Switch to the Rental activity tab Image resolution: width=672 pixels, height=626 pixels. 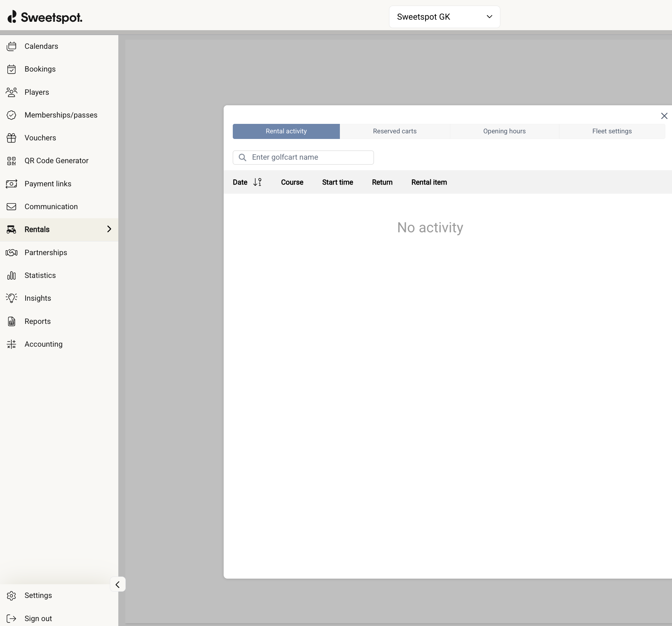tap(286, 131)
